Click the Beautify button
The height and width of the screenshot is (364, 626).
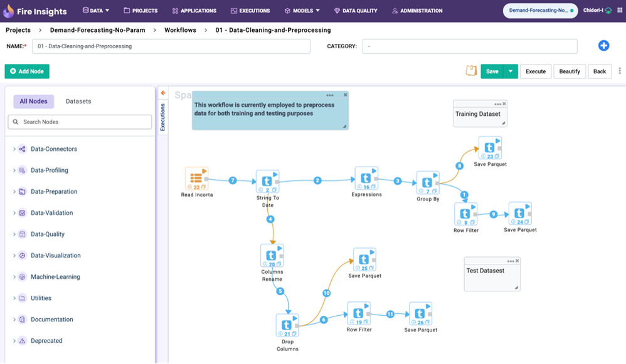[570, 71]
